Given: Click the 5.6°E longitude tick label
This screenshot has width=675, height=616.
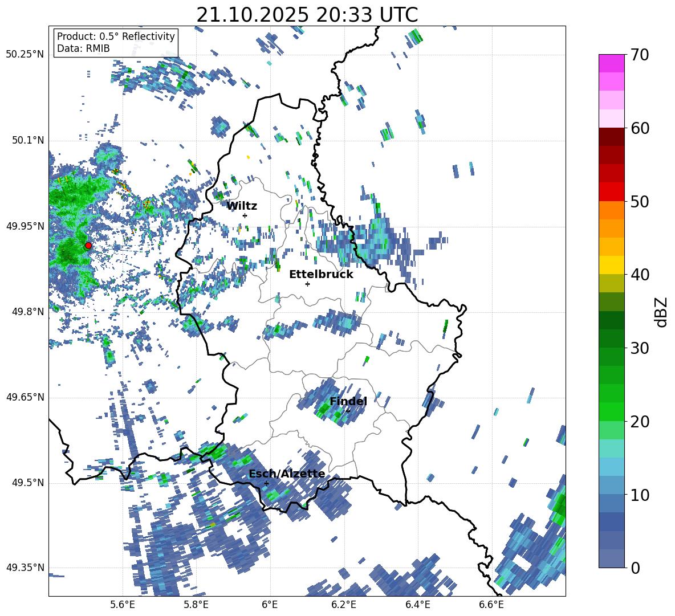Looking at the screenshot, I should click(x=123, y=605).
